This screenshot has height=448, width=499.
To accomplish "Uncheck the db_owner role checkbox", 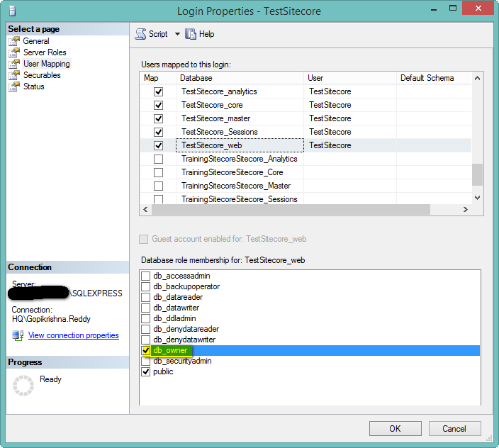I will tap(146, 350).
